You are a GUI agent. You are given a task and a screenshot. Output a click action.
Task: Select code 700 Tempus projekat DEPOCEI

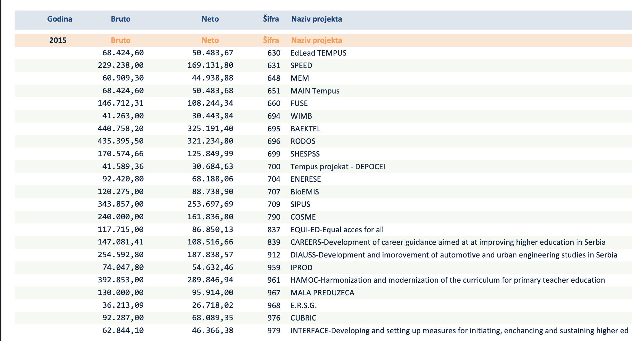[x=274, y=167]
